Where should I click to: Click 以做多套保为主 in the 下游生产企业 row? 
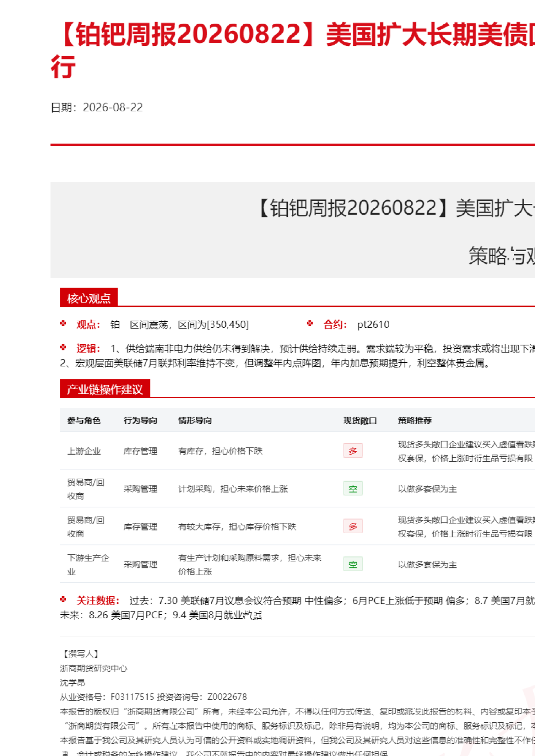click(x=427, y=564)
